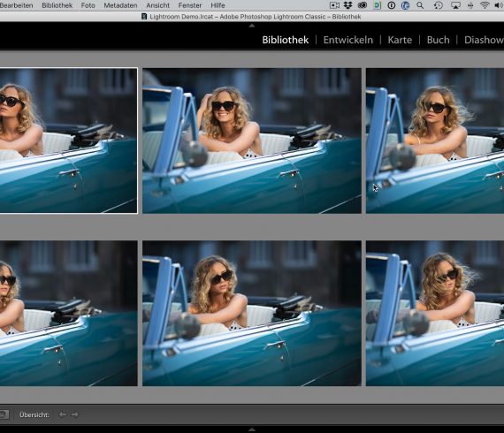Screen dimensions: 504x433
Task: Open the Ansicht menu
Action: coord(157,5)
